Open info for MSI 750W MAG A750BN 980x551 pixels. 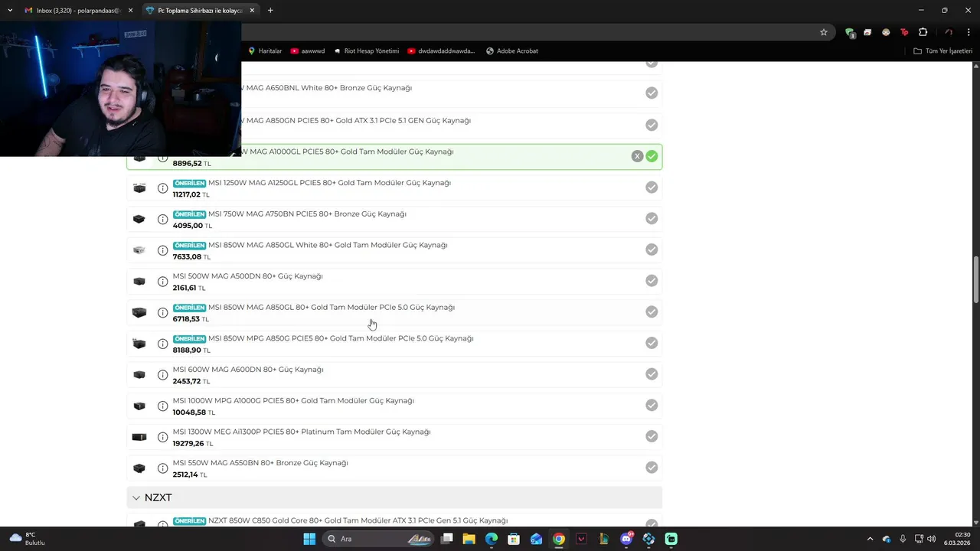162,220
